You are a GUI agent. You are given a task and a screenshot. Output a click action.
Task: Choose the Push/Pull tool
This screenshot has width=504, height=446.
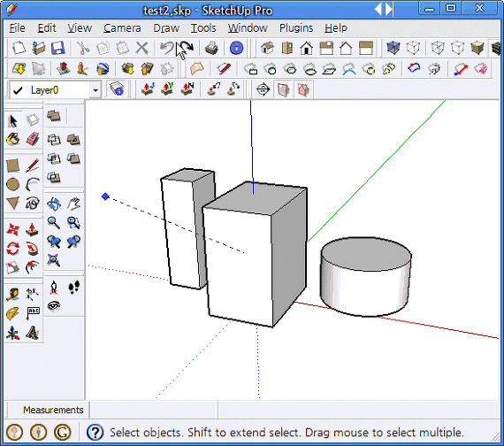pos(33,230)
